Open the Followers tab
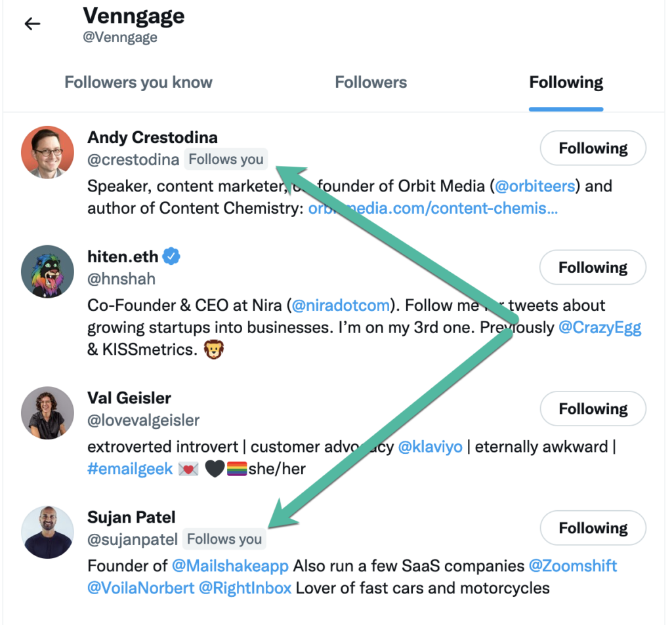672x625 pixels. [371, 83]
